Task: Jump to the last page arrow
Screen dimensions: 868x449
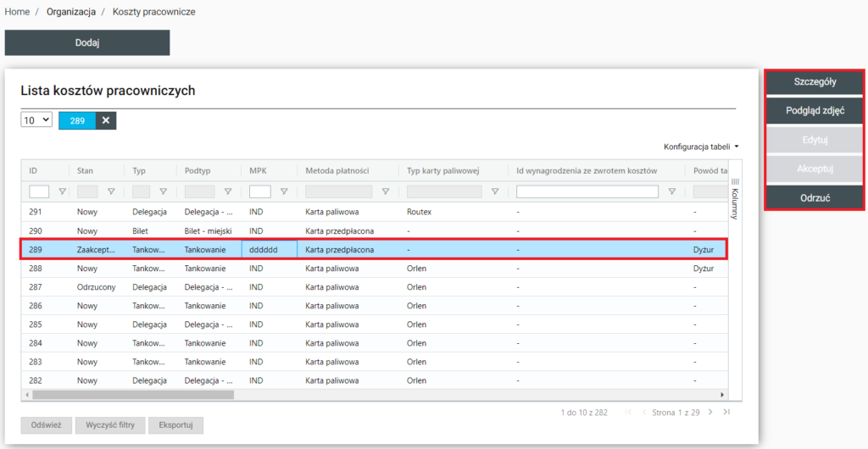Action: pos(726,413)
